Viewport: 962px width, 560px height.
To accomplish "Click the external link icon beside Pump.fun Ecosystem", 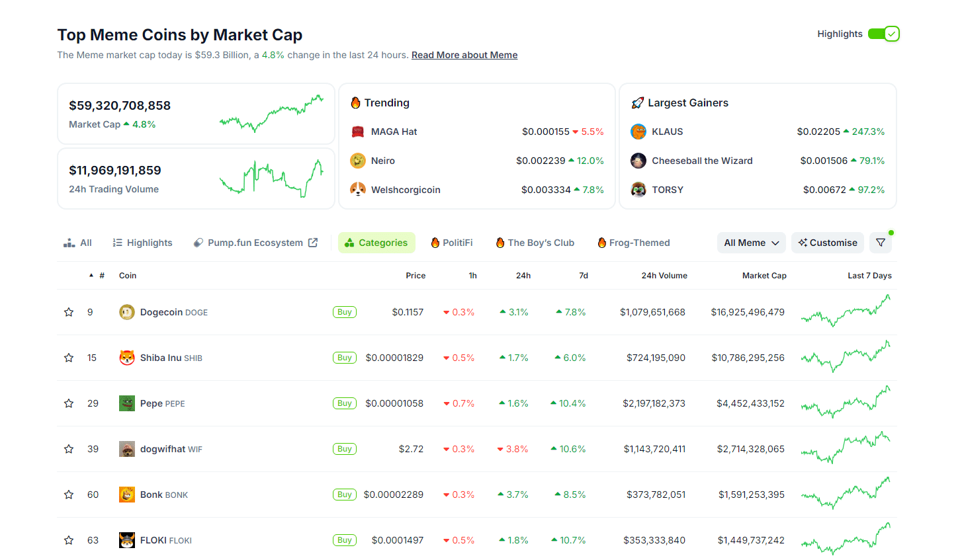I will [x=313, y=243].
